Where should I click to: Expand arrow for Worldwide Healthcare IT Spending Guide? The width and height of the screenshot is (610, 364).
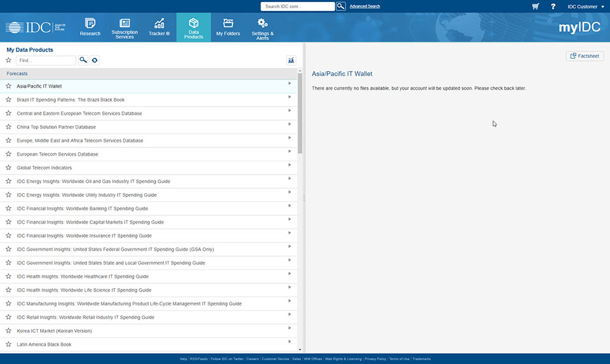point(290,273)
